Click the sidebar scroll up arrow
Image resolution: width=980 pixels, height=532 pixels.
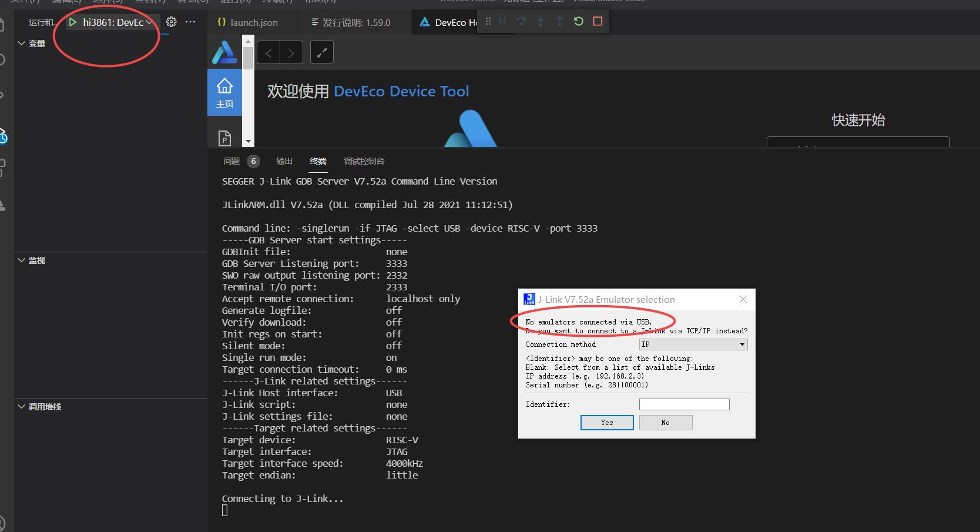[248, 41]
